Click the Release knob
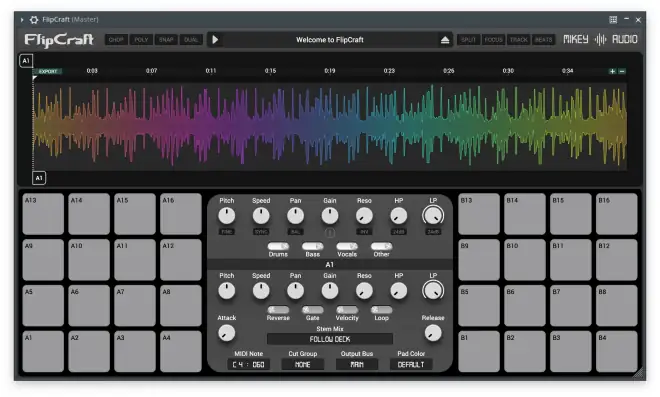Viewport: 660px width, 397px height. click(x=433, y=333)
